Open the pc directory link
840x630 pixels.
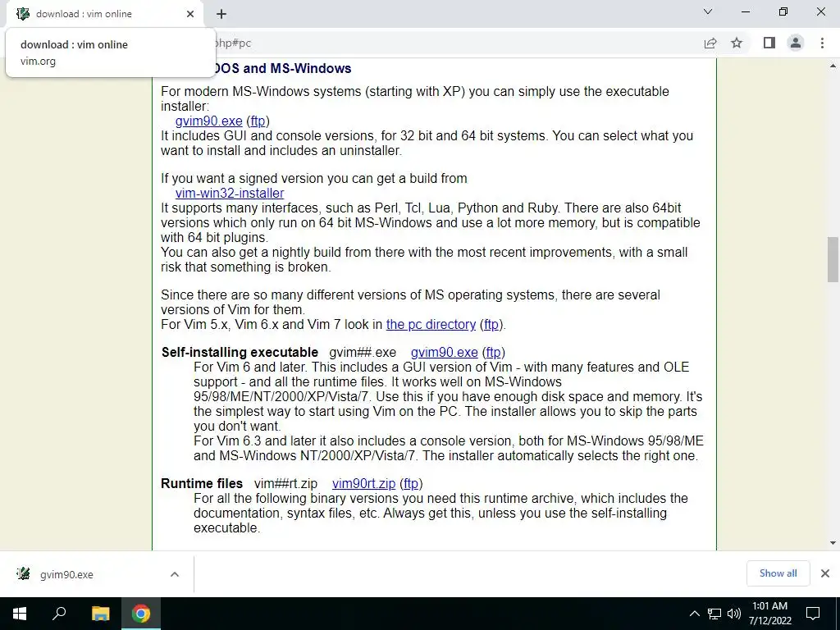pyautogui.click(x=431, y=325)
